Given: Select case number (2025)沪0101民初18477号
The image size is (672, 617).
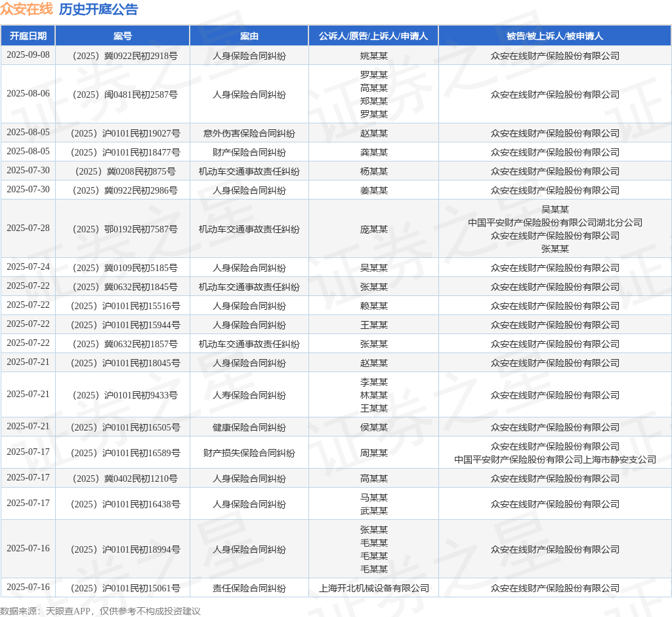Looking at the screenshot, I should (125, 153).
